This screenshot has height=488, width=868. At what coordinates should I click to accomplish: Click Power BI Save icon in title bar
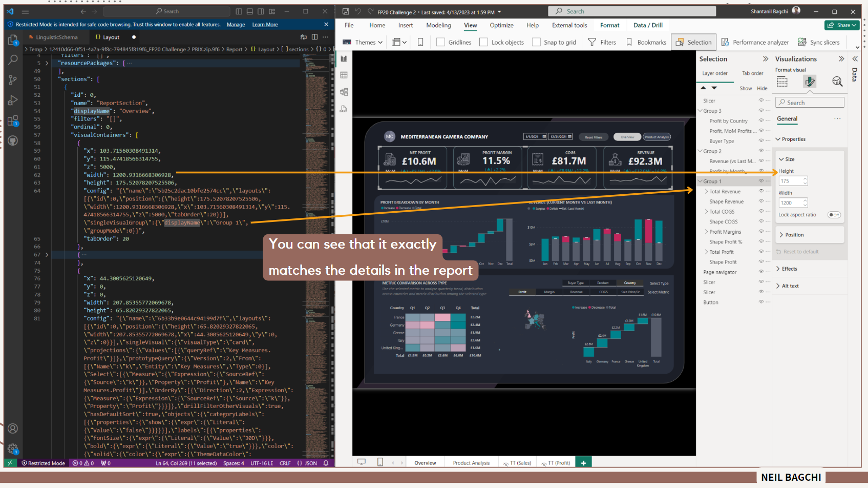[346, 11]
